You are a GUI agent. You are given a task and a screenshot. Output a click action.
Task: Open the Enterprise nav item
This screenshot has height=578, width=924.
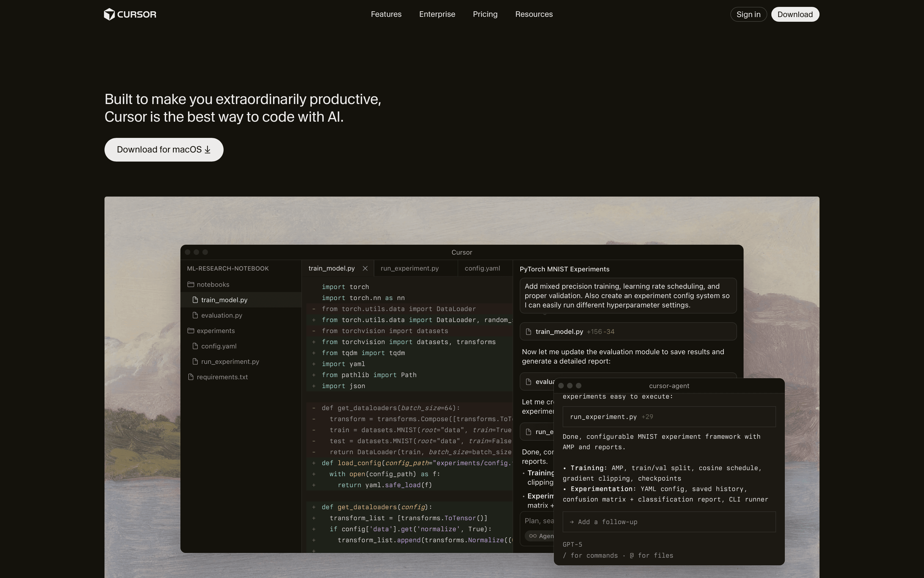[x=437, y=14]
